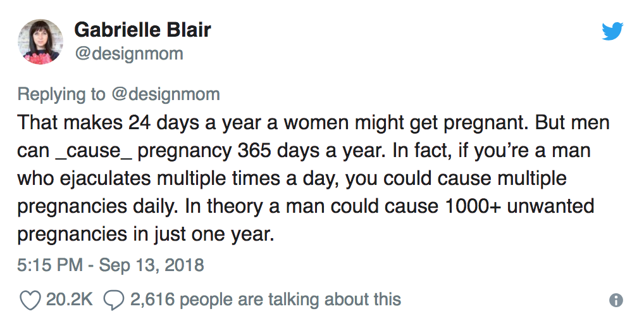
Task: Click "365 days" in the tweet text
Action: (x=278, y=150)
